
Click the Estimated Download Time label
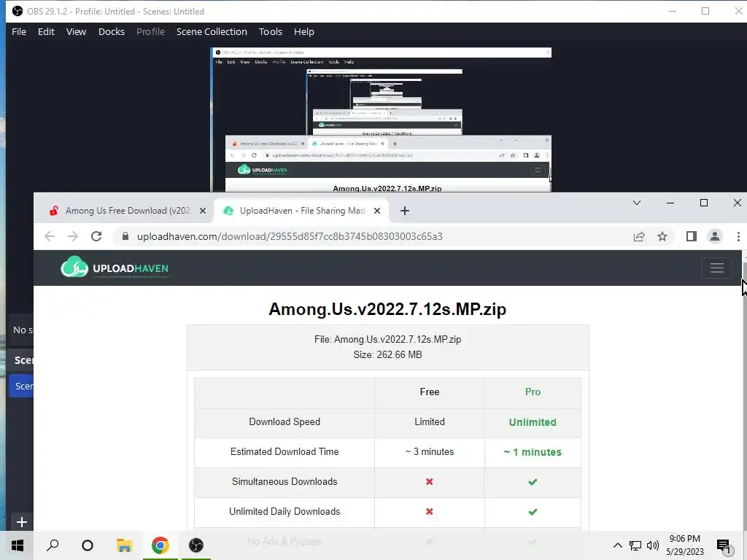(285, 451)
